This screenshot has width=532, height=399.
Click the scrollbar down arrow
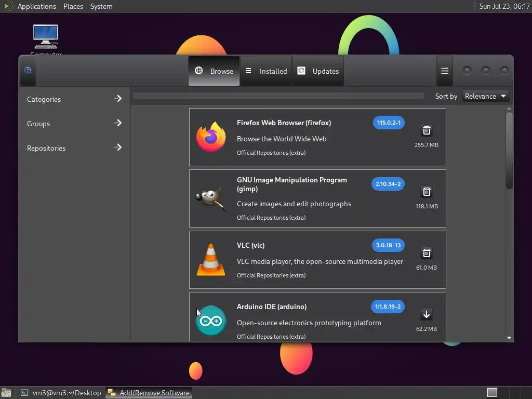pyautogui.click(x=509, y=338)
